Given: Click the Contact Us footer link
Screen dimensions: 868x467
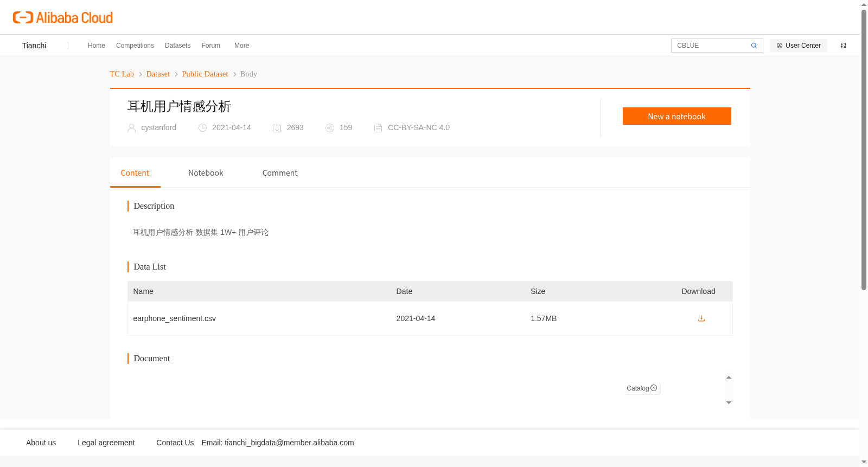Looking at the screenshot, I should pos(175,443).
